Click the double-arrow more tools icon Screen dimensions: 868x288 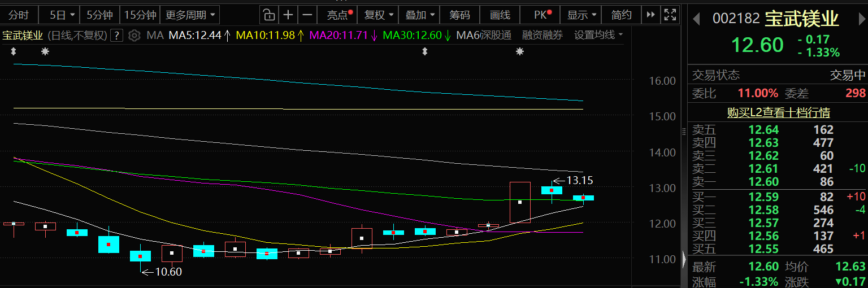click(x=651, y=15)
